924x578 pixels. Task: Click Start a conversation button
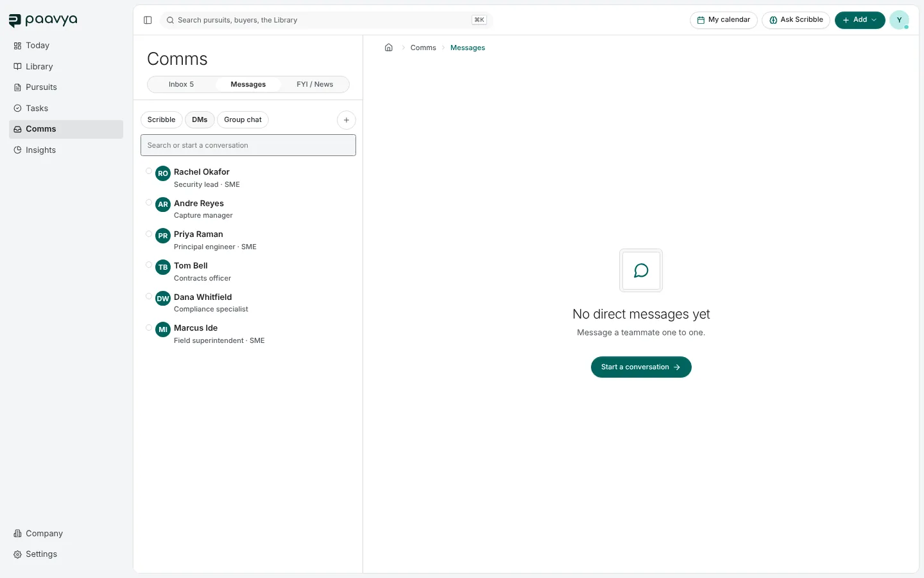(641, 367)
